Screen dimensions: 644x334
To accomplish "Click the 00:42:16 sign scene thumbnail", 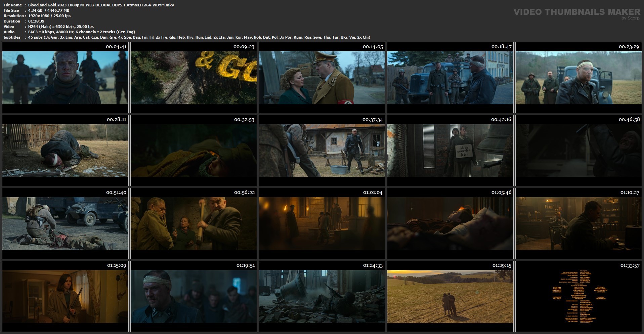I will click(x=450, y=151).
